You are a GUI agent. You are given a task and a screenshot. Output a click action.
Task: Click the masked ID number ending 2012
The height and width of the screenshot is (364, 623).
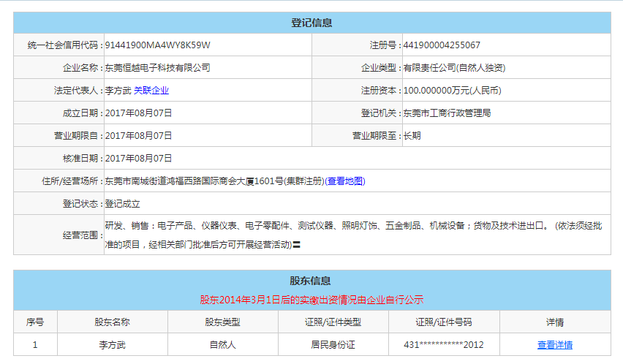444,345
